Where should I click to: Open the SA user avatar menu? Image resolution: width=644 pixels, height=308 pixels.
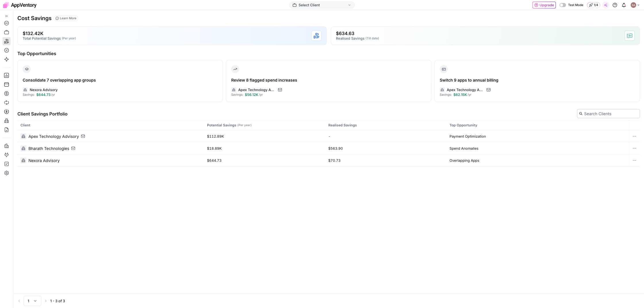pyautogui.click(x=635, y=5)
